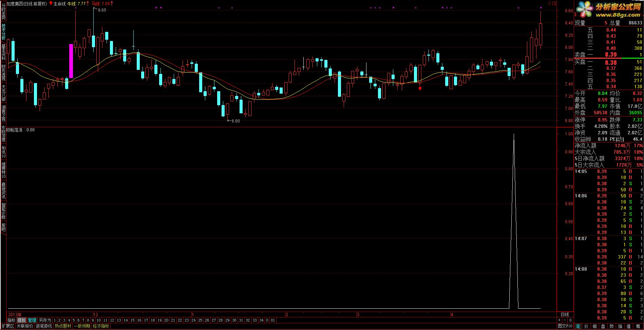Click the 如意集团(日线.前复权) chart title
This screenshot has width=644, height=330.
[27, 4]
